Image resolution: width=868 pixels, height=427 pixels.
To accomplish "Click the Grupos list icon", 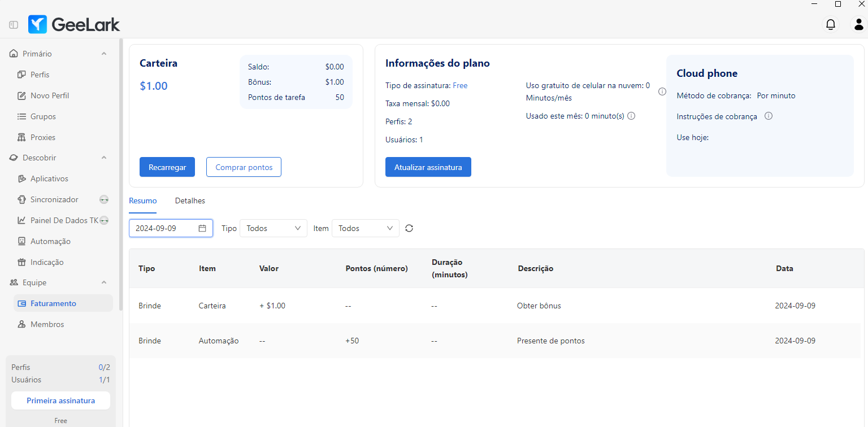I will click(x=21, y=116).
